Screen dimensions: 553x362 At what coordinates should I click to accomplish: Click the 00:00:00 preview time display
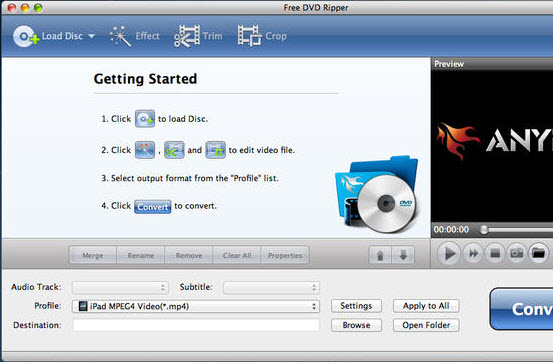coord(451,230)
